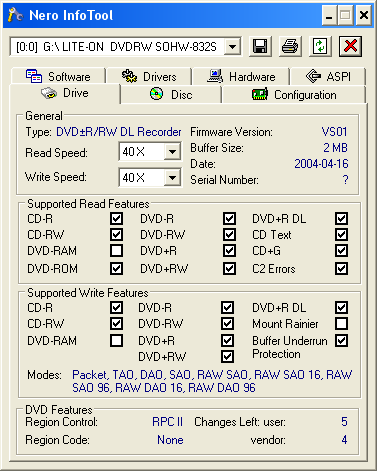The height and width of the screenshot is (471, 377).
Task: Switch to the Drivers tab
Action: 149,76
